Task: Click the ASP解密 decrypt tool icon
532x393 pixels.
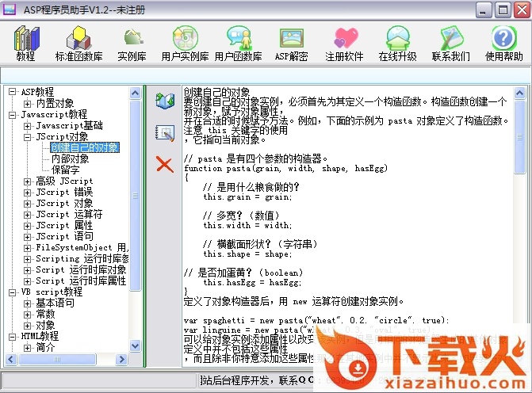Action: (291, 40)
